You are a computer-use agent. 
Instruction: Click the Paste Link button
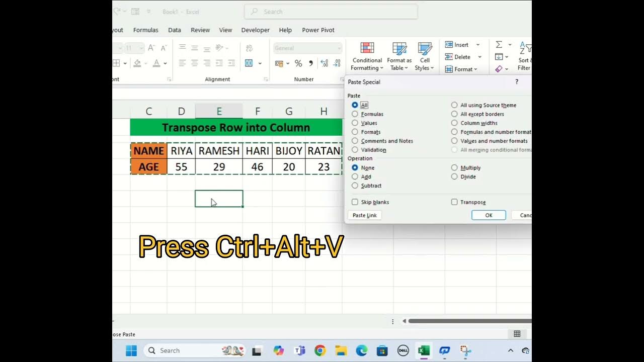365,215
